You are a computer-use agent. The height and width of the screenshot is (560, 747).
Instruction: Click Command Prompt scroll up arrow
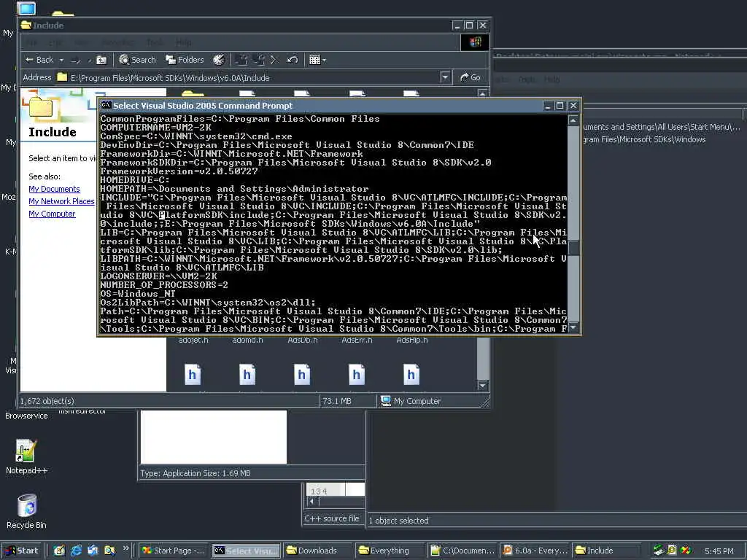click(x=573, y=120)
